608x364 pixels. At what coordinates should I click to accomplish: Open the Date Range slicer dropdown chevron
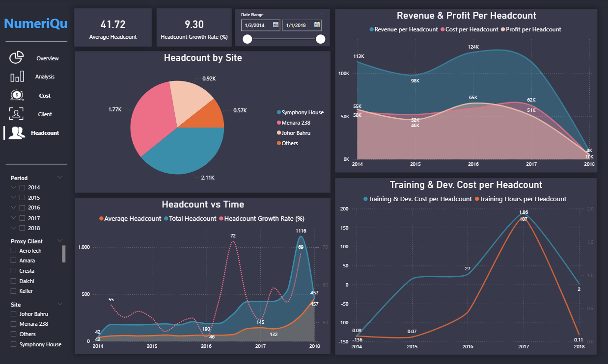pos(322,14)
